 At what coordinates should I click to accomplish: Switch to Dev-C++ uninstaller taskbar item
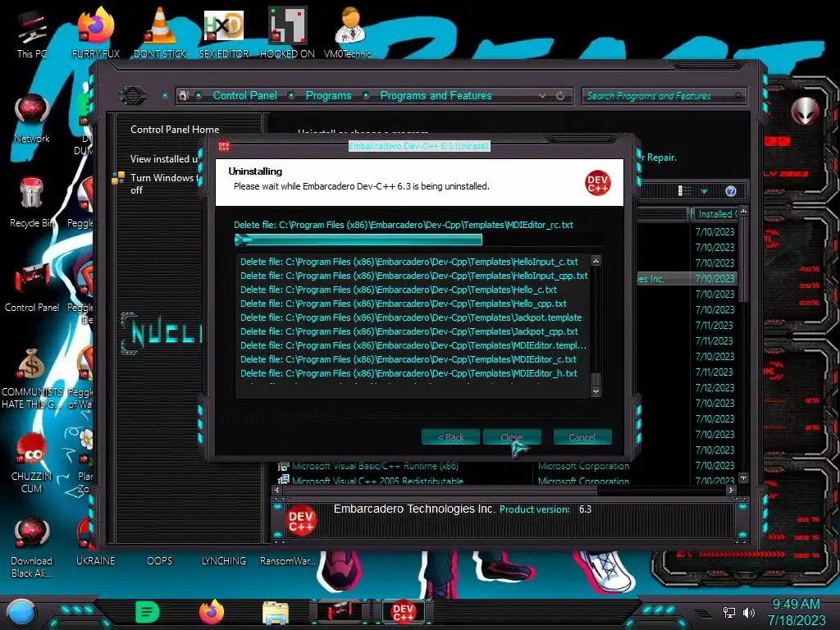[x=403, y=612]
